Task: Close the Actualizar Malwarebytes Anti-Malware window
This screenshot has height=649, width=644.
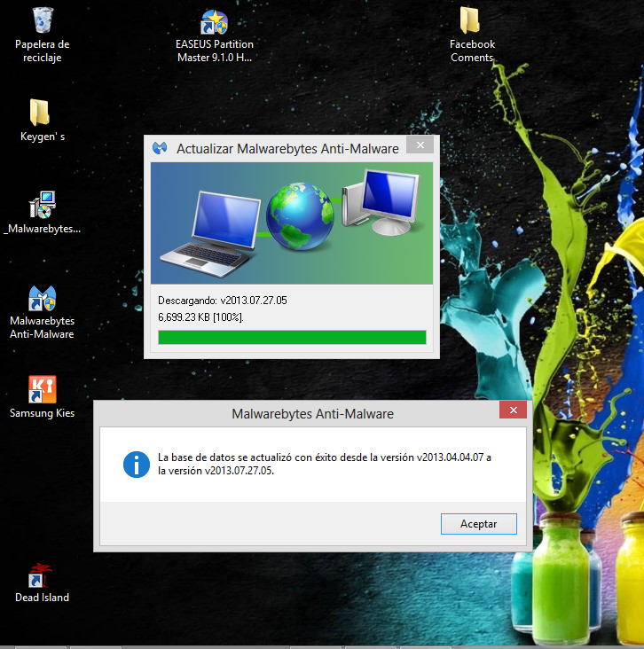Action: click(x=420, y=145)
